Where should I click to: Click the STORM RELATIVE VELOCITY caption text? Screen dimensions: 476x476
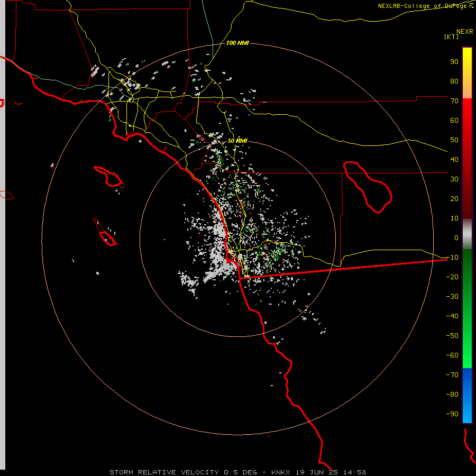click(x=164, y=472)
